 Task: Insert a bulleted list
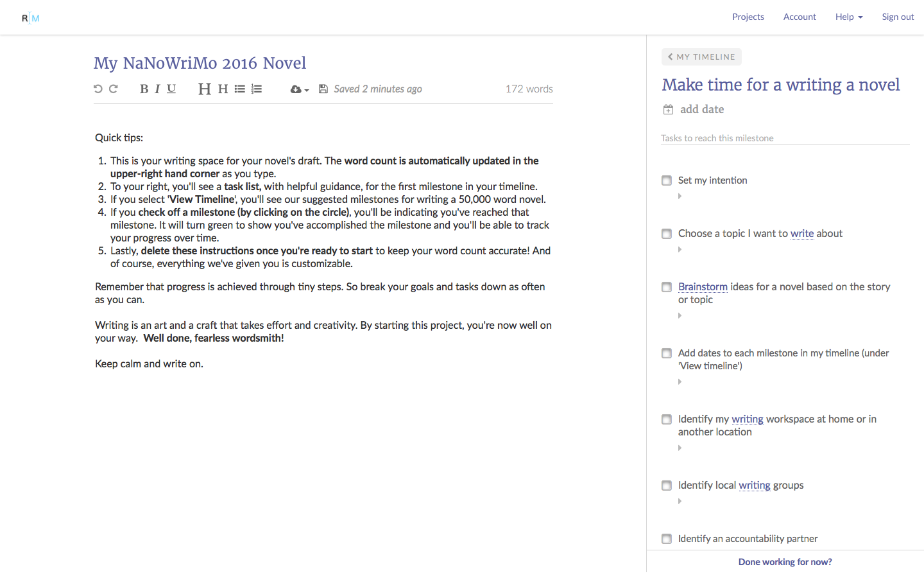(240, 89)
